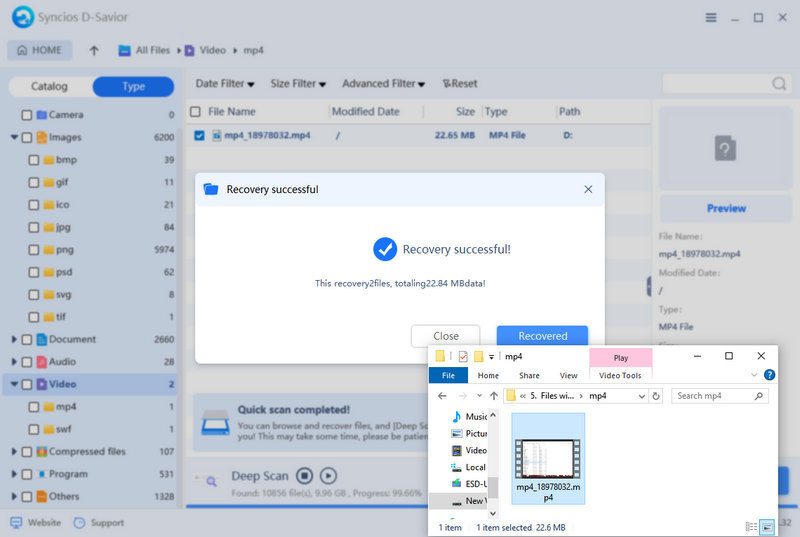
Task: Click the search magnifier icon
Action: pyautogui.click(x=778, y=84)
